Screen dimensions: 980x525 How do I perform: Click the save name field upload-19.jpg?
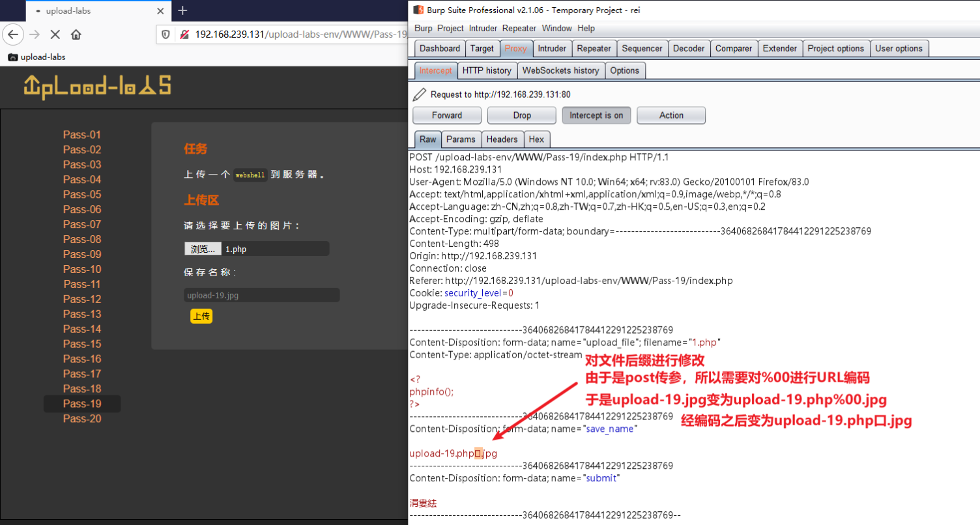pyautogui.click(x=262, y=295)
